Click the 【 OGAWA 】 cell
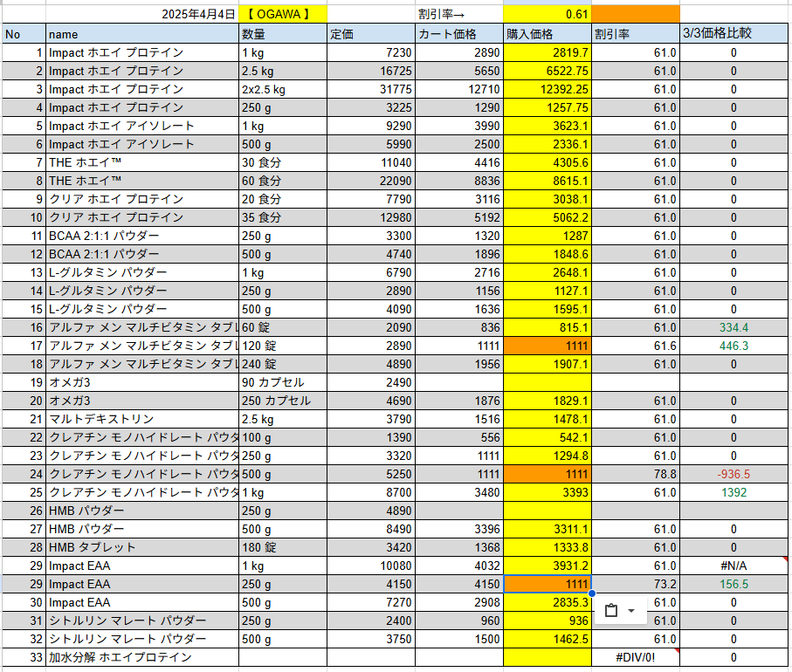The width and height of the screenshot is (792, 672). 283,14
